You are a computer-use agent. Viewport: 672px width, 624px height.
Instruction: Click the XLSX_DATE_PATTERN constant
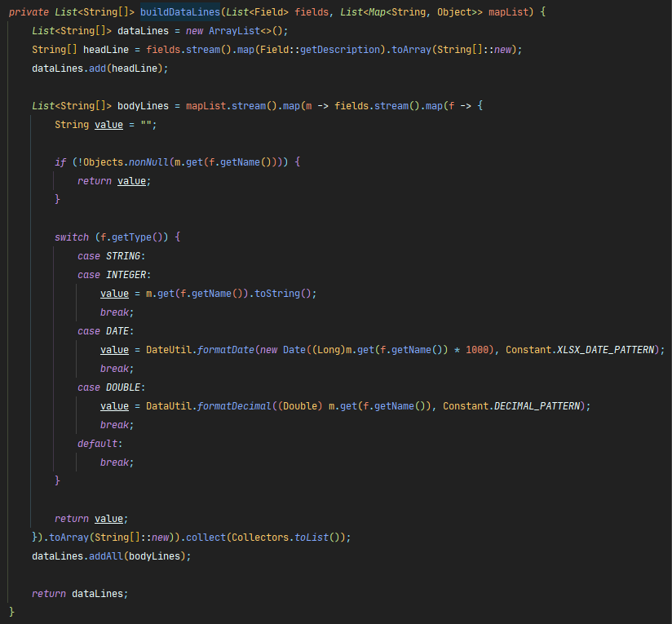coord(606,350)
